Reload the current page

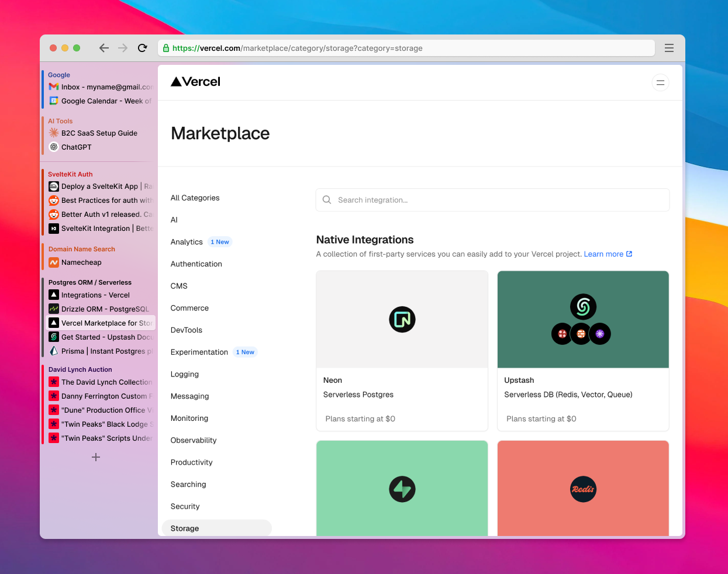click(142, 48)
